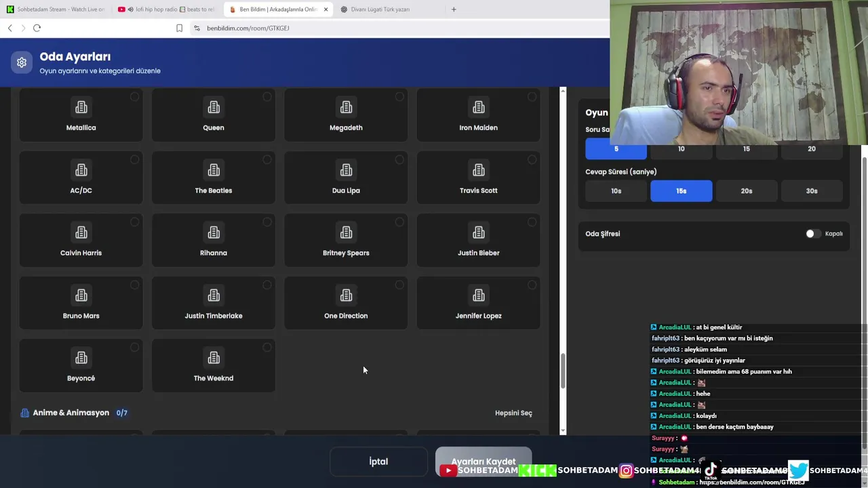Select the Metallica category icon
The width and height of the screenshot is (868, 488).
tap(81, 108)
